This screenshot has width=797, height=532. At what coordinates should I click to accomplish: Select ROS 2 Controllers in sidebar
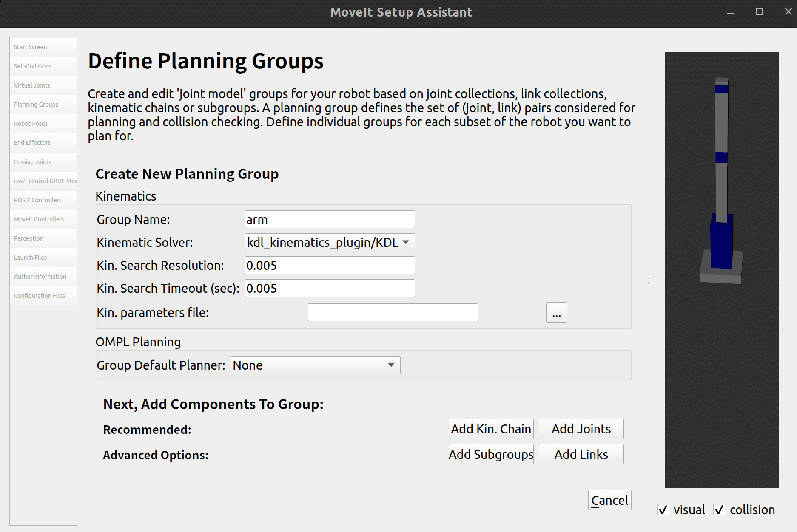(x=38, y=200)
